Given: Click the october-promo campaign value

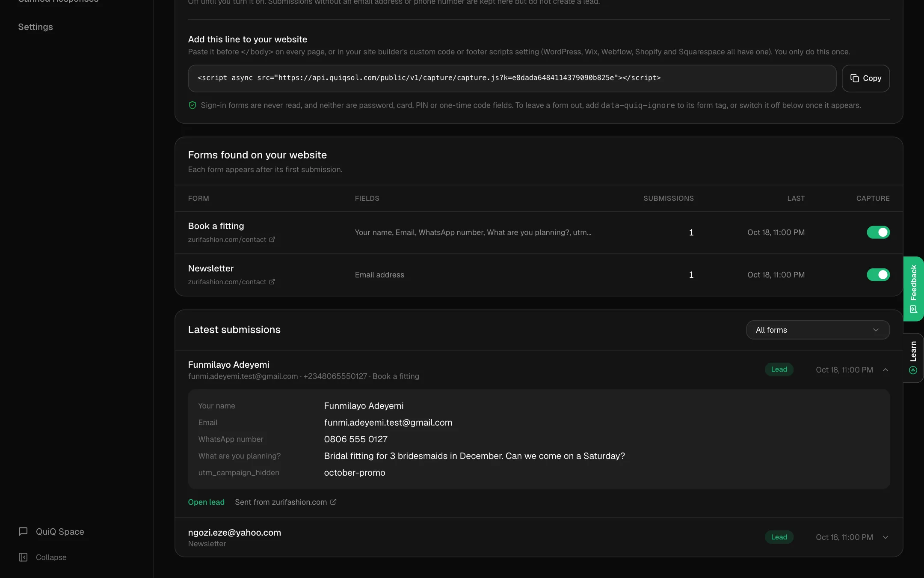Looking at the screenshot, I should (x=355, y=473).
